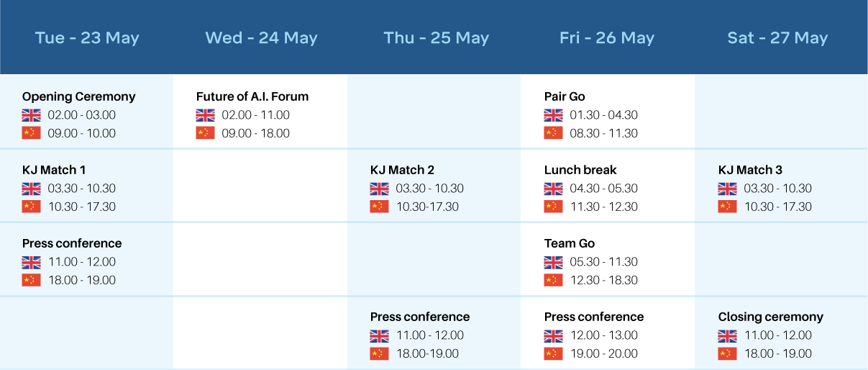The height and width of the screenshot is (370, 868).
Task: Click the China flag under Closing ceremony
Action: [727, 353]
